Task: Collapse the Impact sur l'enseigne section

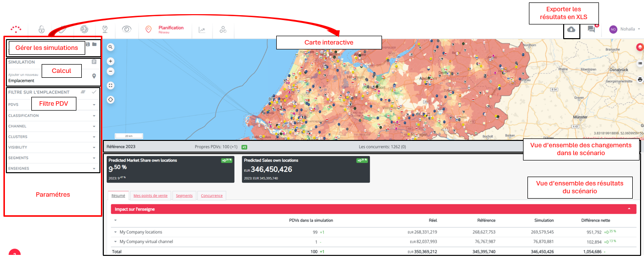Action: click(x=629, y=209)
